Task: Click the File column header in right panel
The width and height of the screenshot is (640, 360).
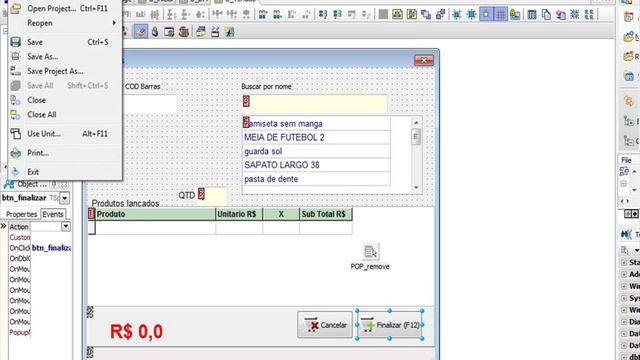Action: 629,160
